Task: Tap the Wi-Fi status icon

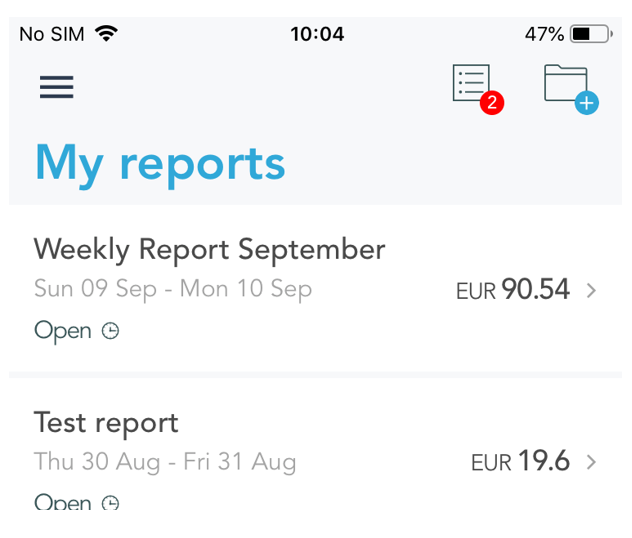Action: coord(106,34)
